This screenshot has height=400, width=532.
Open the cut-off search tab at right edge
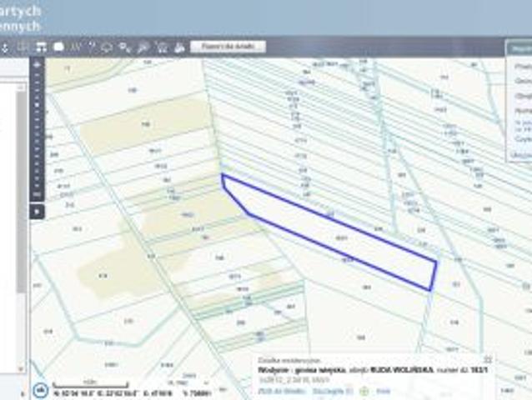(x=519, y=49)
